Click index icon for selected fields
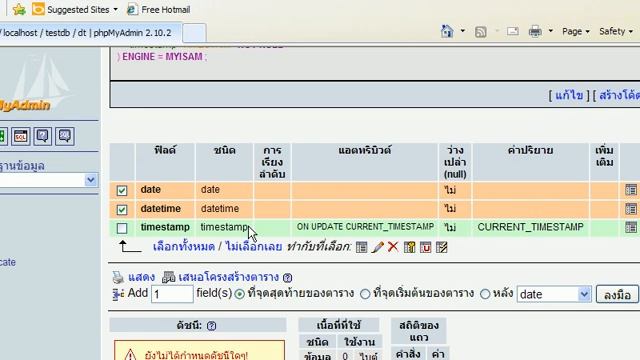The width and height of the screenshot is (640, 360). (x=442, y=247)
